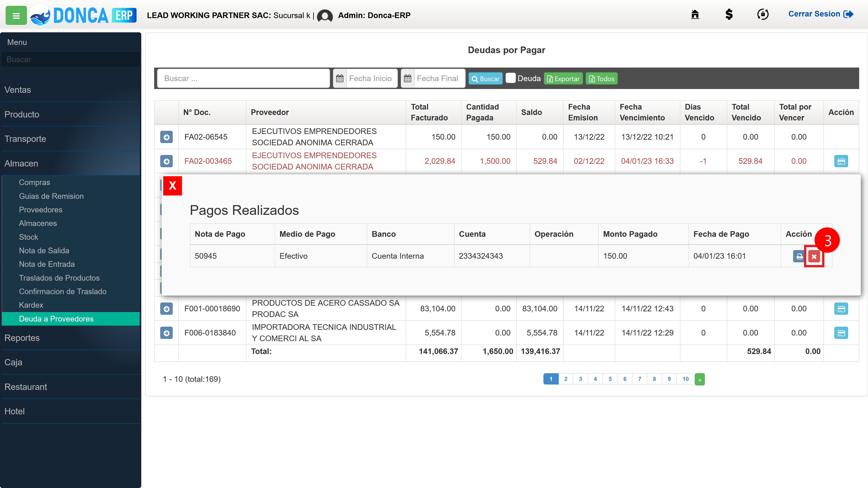Expand row FA02-06545 arrow icon
This screenshot has height=488, width=868.
pyautogui.click(x=166, y=137)
